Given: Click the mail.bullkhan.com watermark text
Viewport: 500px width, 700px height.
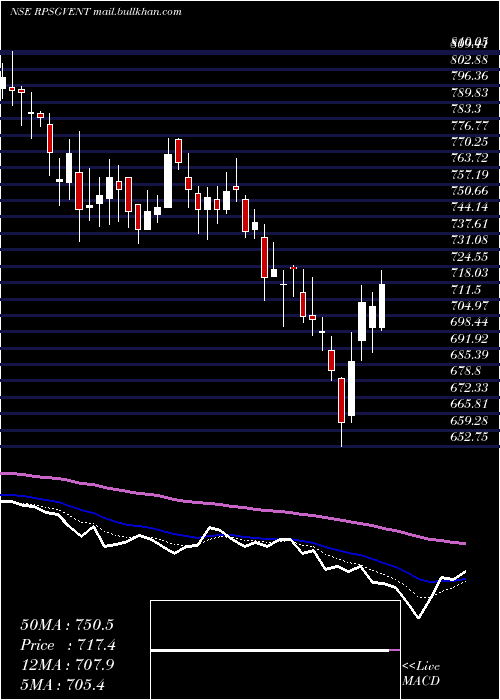Looking at the screenshot, I should pyautogui.click(x=138, y=12).
